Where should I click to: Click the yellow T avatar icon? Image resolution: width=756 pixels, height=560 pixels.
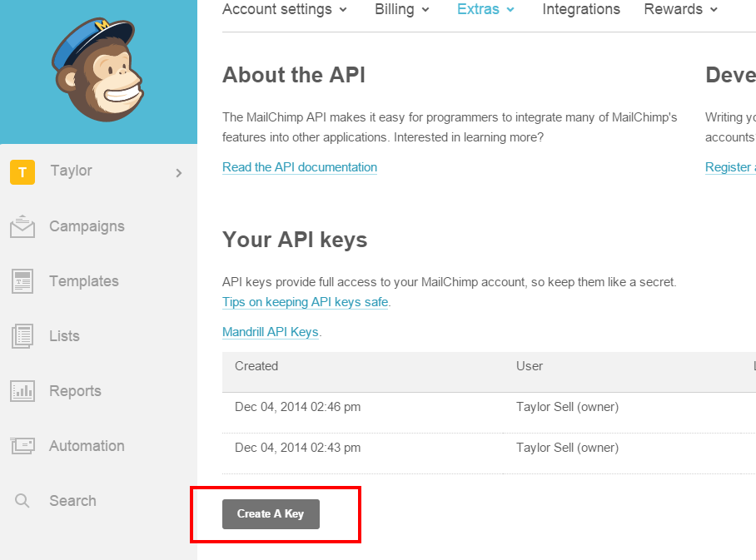(x=22, y=172)
